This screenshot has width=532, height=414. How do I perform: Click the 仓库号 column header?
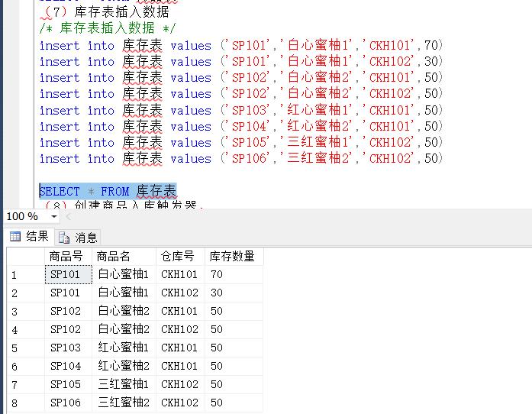tap(180, 256)
